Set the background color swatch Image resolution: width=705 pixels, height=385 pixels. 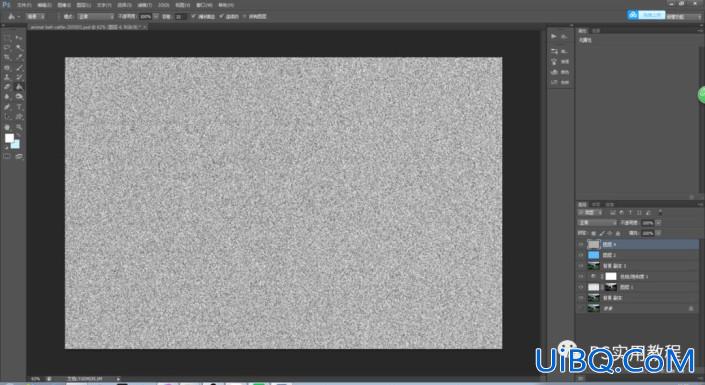[x=15, y=145]
